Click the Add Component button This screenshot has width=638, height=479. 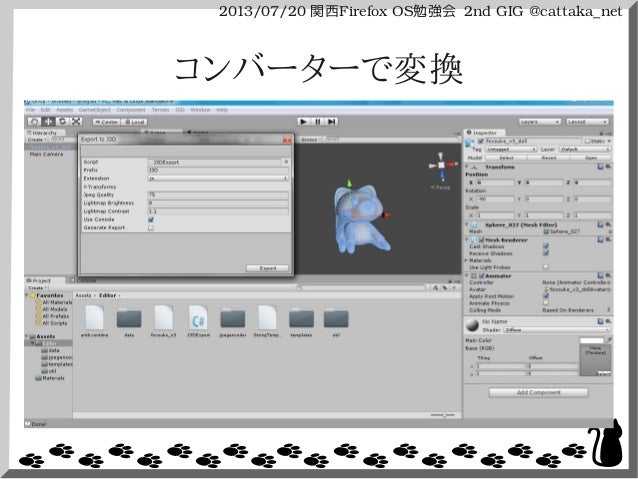click(x=538, y=392)
